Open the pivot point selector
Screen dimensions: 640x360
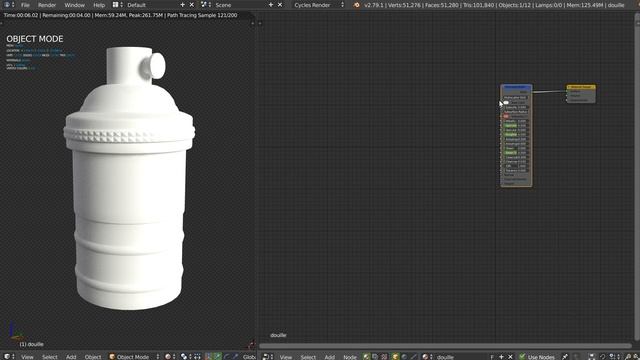tap(186, 357)
